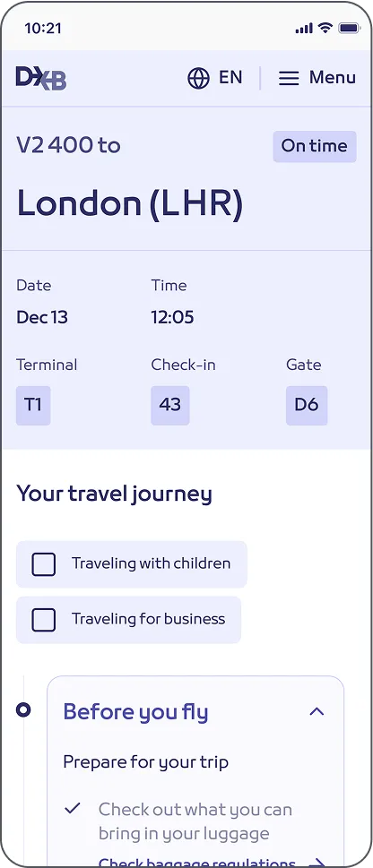
Task: Check the Traveling for business checkbox
Action: (x=43, y=620)
